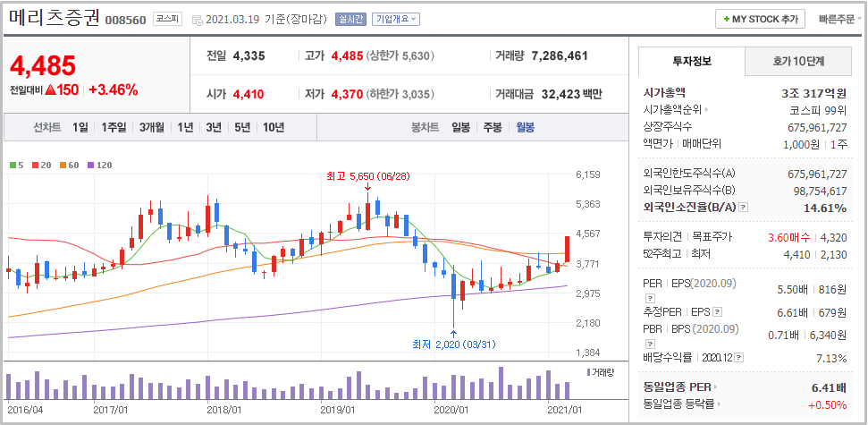The image size is (868, 425).
Task: Select the 1일 line chart period
Action: click(80, 127)
